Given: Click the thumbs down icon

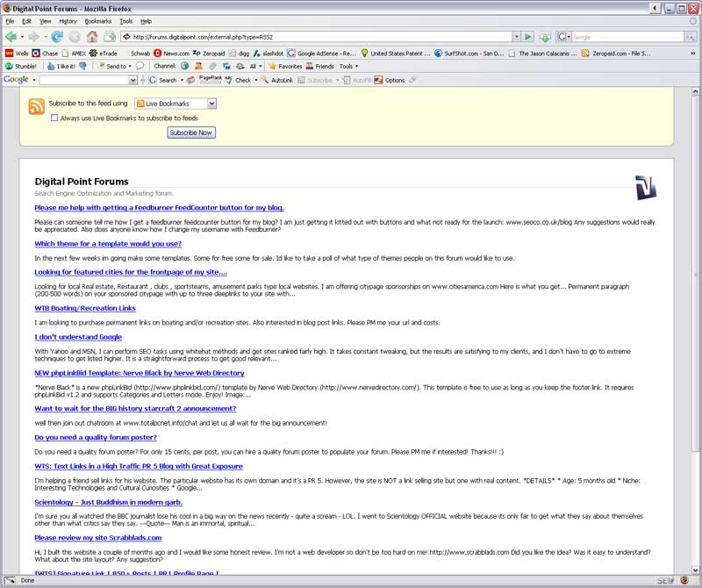Looking at the screenshot, I should 82,67.
